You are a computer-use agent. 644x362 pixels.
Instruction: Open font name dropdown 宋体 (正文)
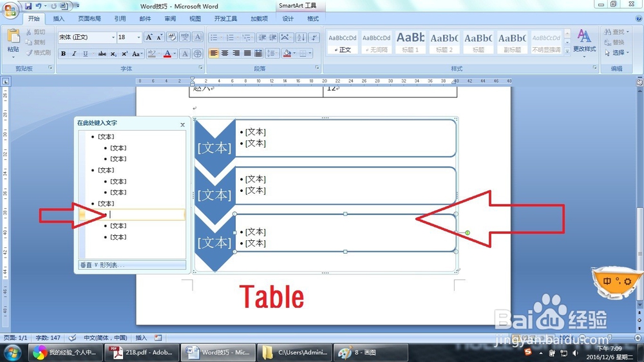(113, 37)
